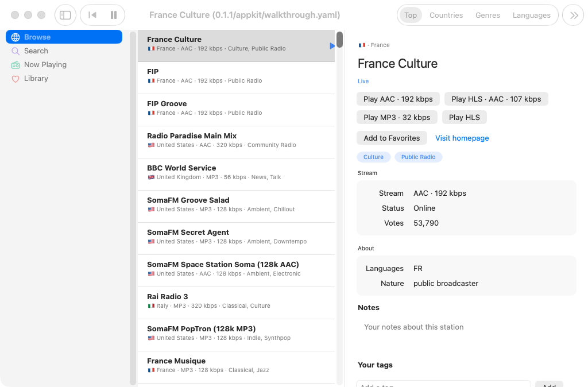Viewport: 588px width, 387px height.
Task: Click the Nature public broadcaster value
Action: click(446, 284)
